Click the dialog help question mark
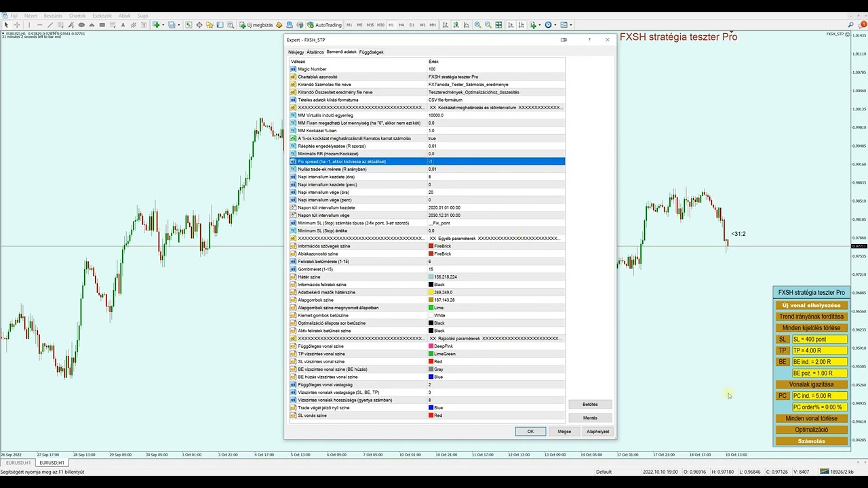 (x=589, y=40)
